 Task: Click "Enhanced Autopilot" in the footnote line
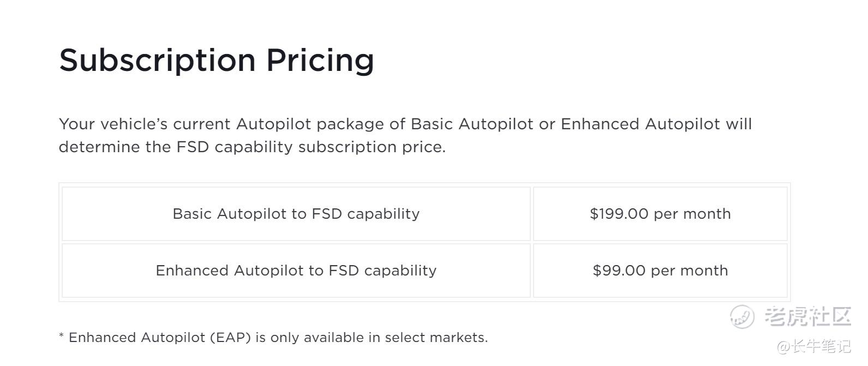tap(136, 338)
